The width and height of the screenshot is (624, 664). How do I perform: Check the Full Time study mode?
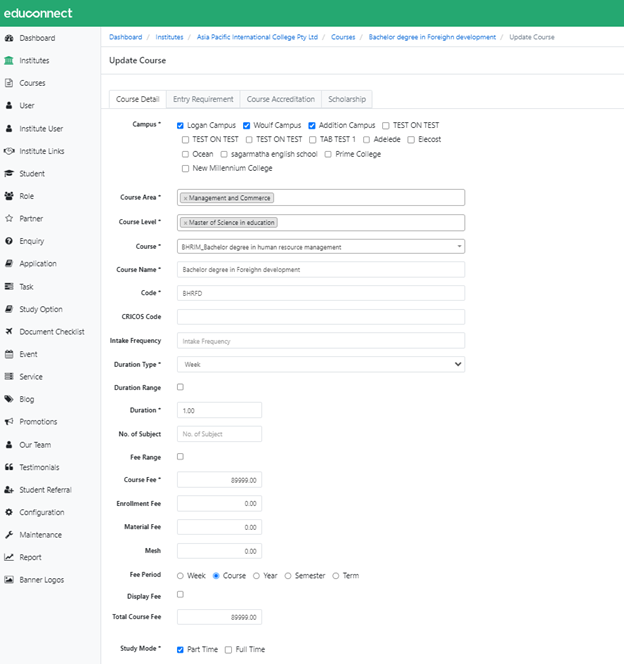(x=229, y=650)
